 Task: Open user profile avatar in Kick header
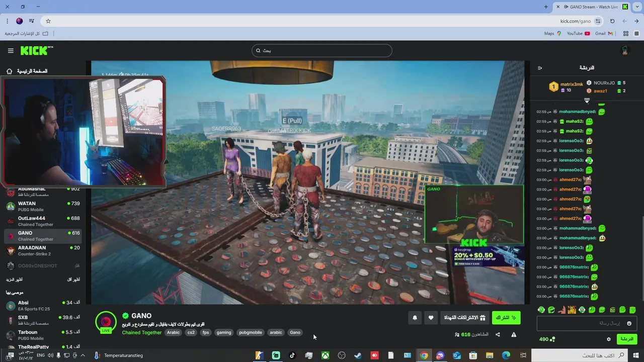point(625,51)
